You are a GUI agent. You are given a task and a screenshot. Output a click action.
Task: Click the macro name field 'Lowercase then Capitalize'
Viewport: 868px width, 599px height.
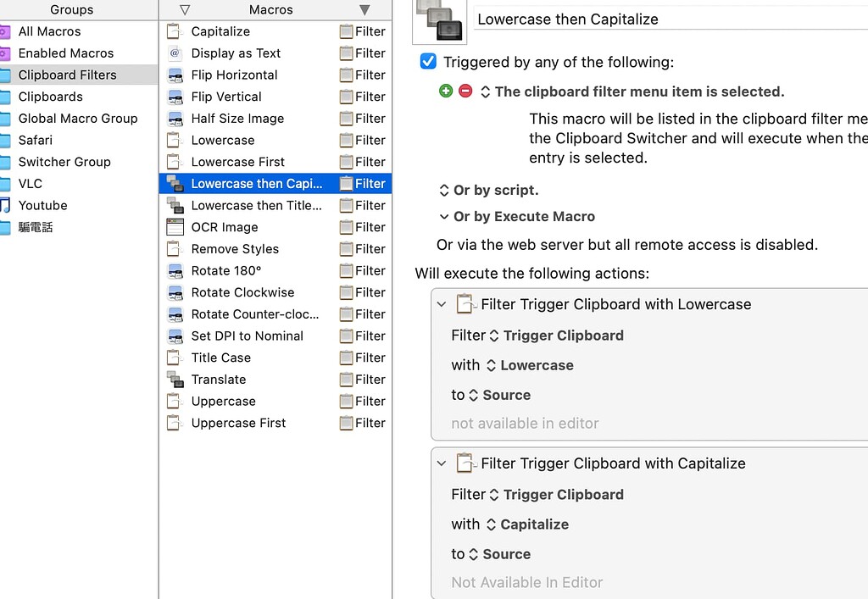pyautogui.click(x=593, y=18)
